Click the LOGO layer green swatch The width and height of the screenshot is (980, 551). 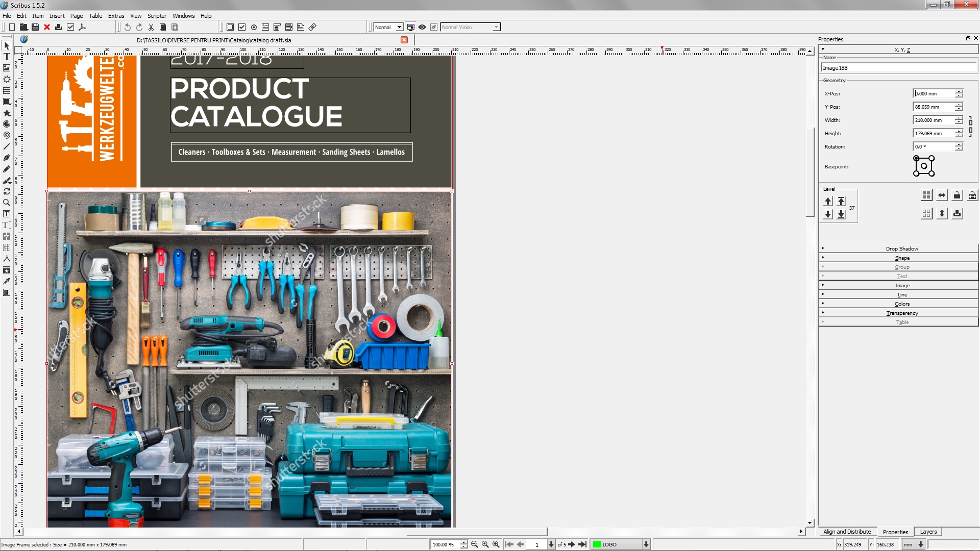tap(597, 544)
